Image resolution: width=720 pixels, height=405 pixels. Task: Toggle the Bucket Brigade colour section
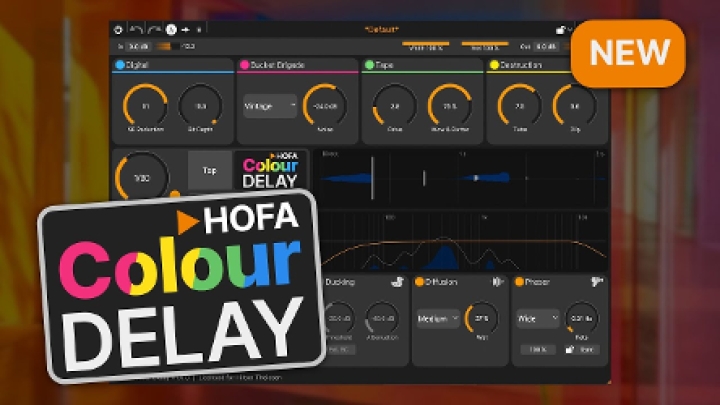tap(245, 65)
